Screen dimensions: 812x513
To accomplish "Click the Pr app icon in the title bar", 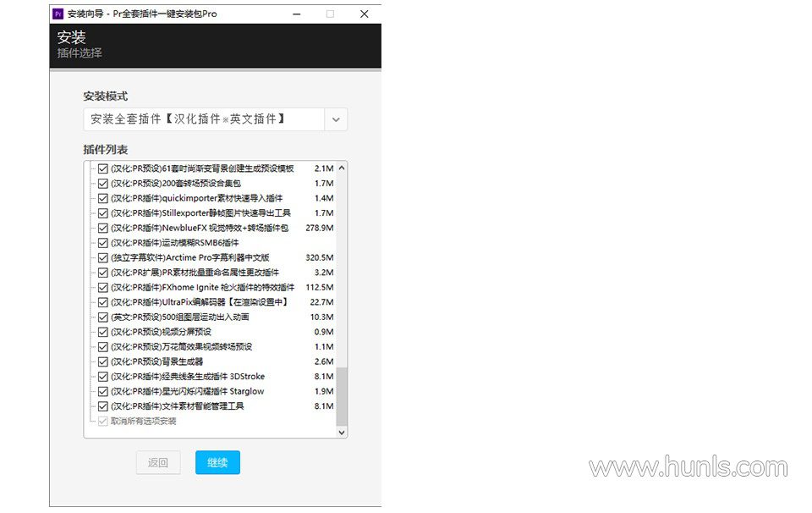I will (x=58, y=14).
